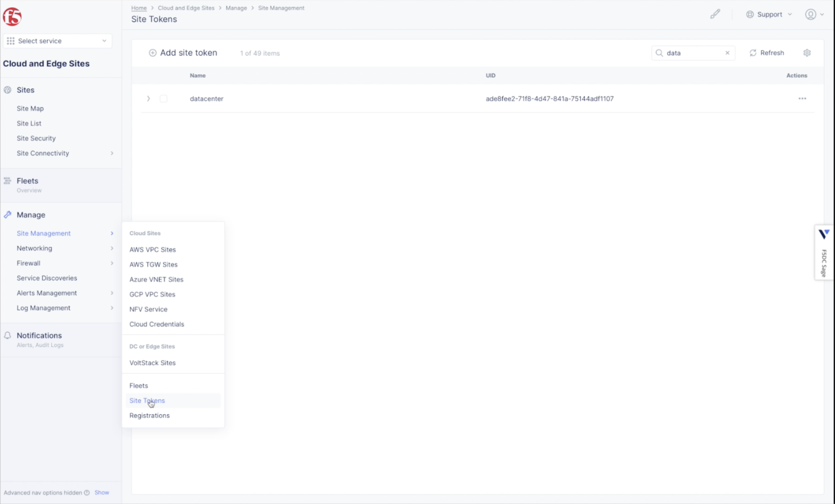Select the datacenter row checkbox

[x=164, y=99]
